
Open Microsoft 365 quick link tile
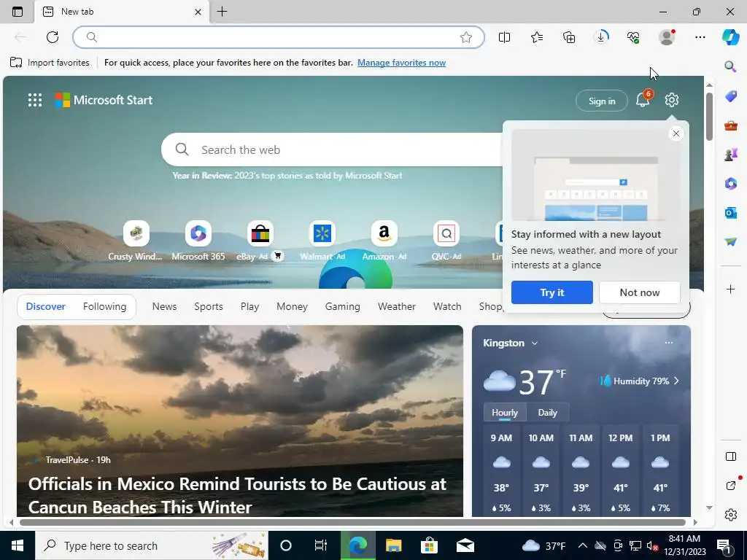click(x=198, y=241)
